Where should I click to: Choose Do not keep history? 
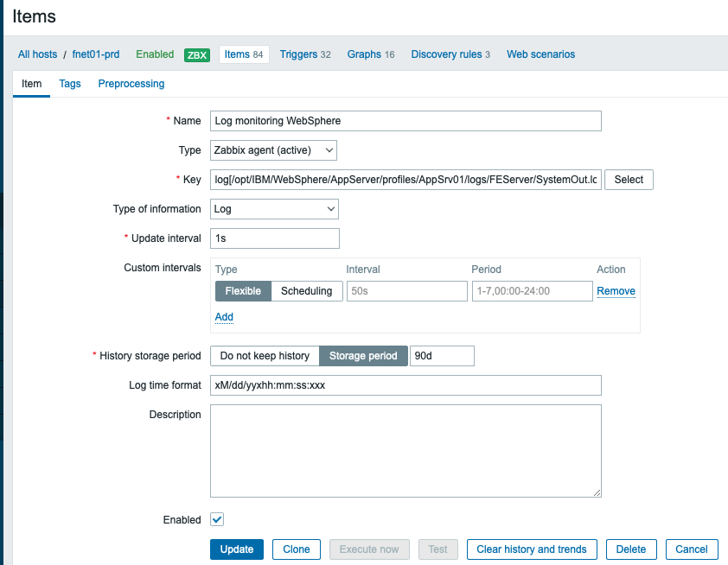pos(265,356)
